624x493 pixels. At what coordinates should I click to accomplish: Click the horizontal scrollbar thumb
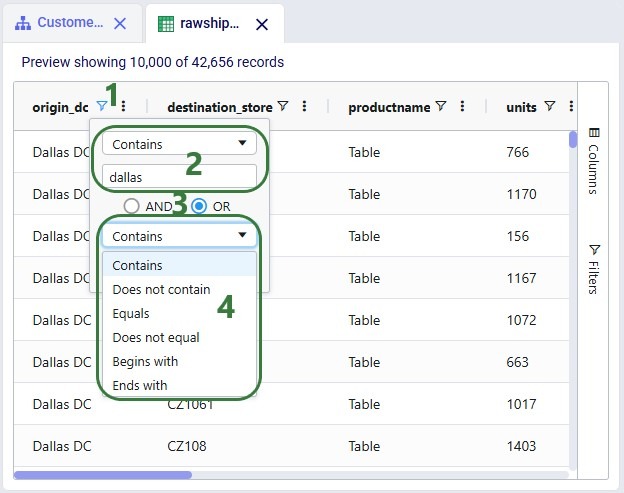tap(103, 475)
